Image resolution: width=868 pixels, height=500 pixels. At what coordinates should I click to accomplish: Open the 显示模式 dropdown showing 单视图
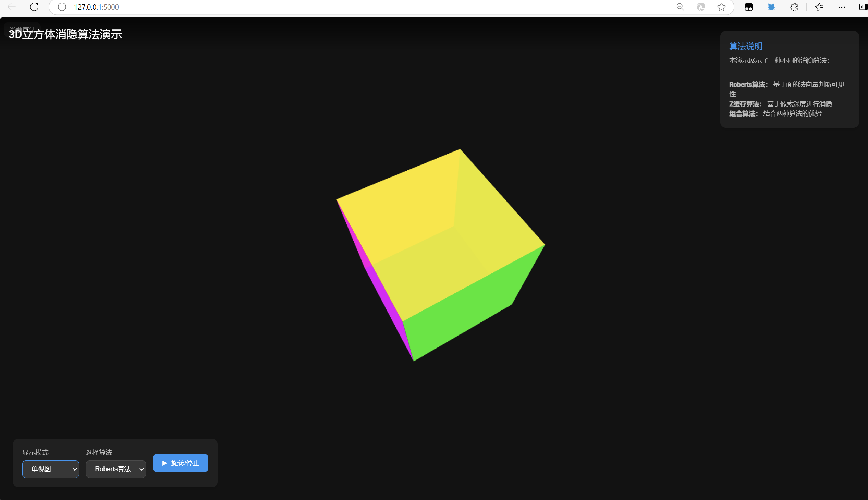point(50,469)
